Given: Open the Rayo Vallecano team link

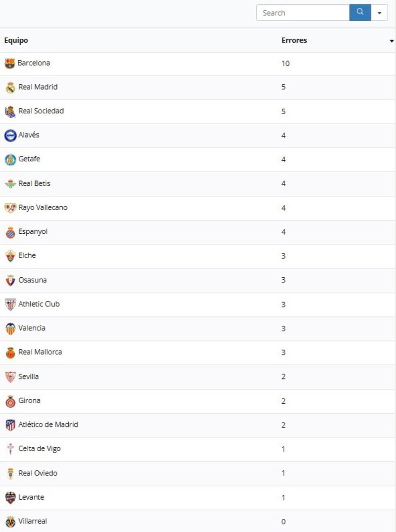Looking at the screenshot, I should click(43, 207).
